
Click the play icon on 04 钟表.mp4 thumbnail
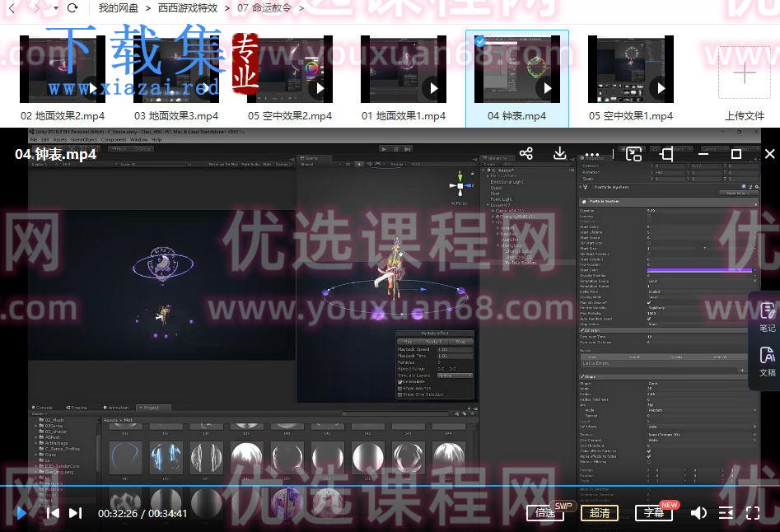click(547, 88)
